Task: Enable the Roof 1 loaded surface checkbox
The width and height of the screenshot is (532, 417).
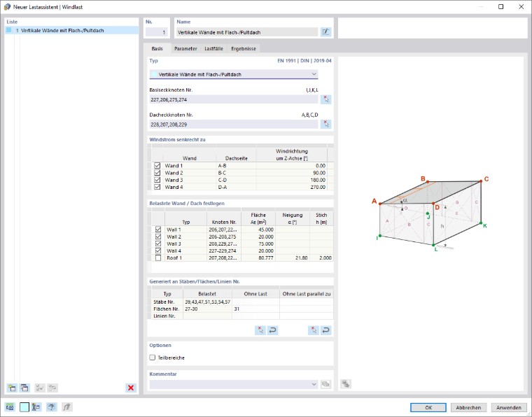Action: click(x=158, y=258)
